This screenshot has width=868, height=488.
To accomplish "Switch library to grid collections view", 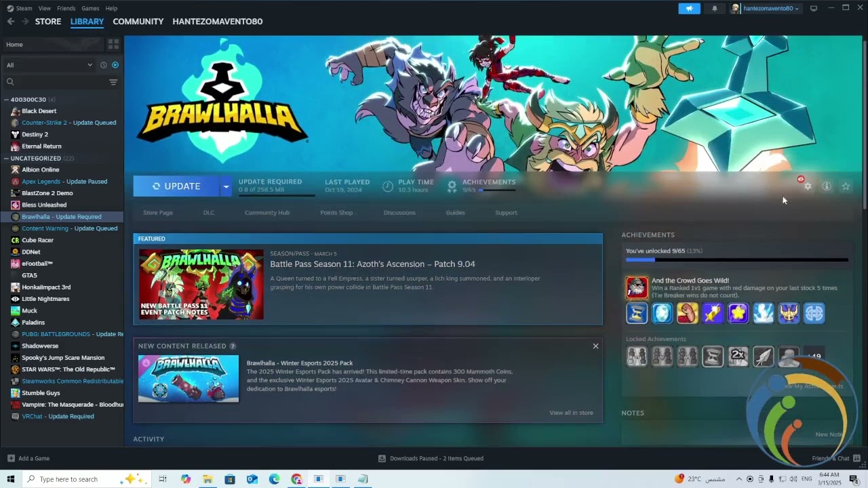I will click(x=113, y=44).
